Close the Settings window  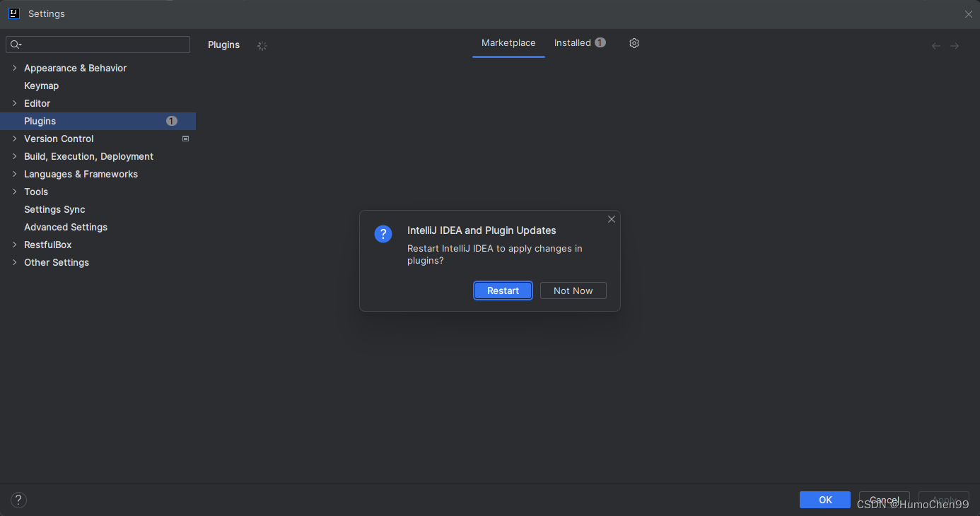pyautogui.click(x=969, y=14)
